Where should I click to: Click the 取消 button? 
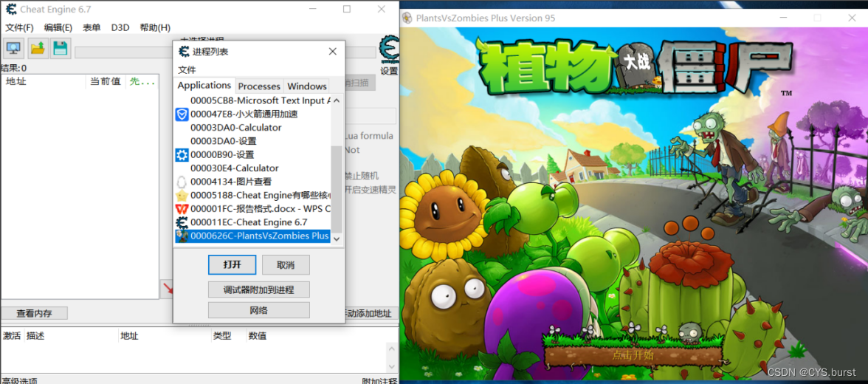(286, 265)
